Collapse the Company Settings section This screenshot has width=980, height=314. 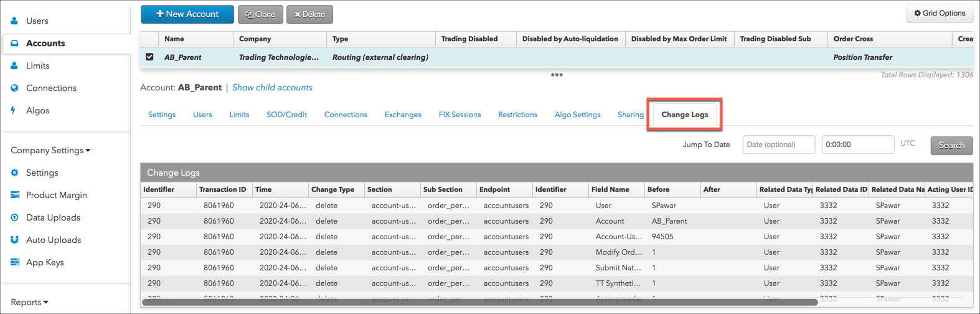pos(50,150)
